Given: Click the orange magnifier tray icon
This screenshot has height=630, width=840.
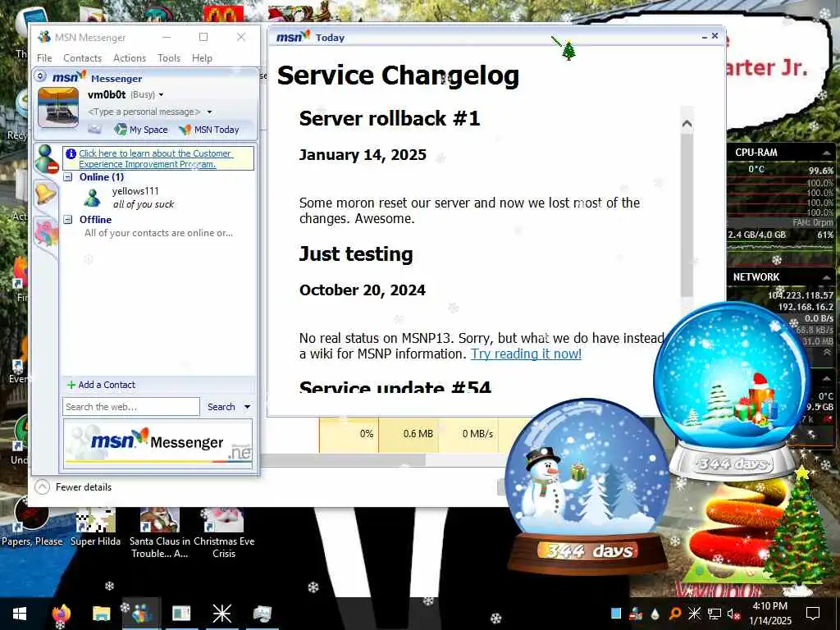Looking at the screenshot, I should click(674, 614).
